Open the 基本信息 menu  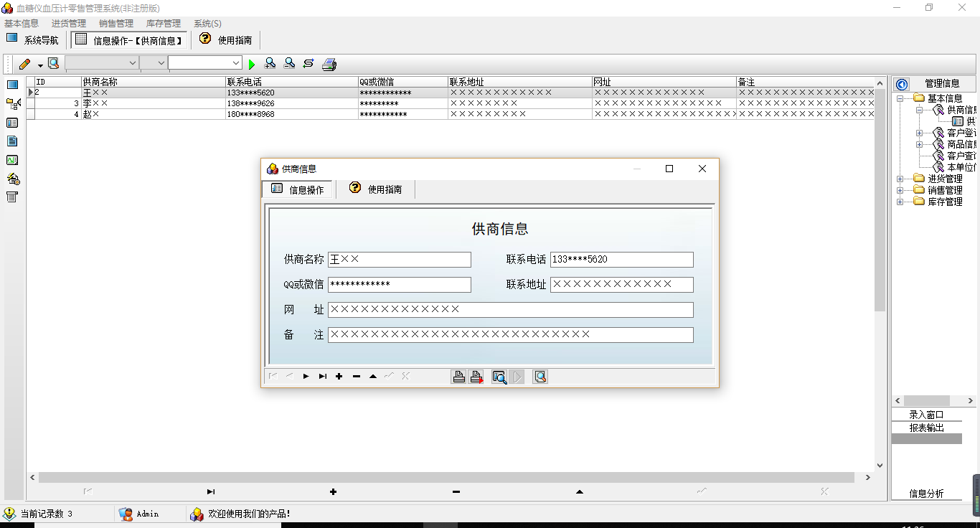22,24
